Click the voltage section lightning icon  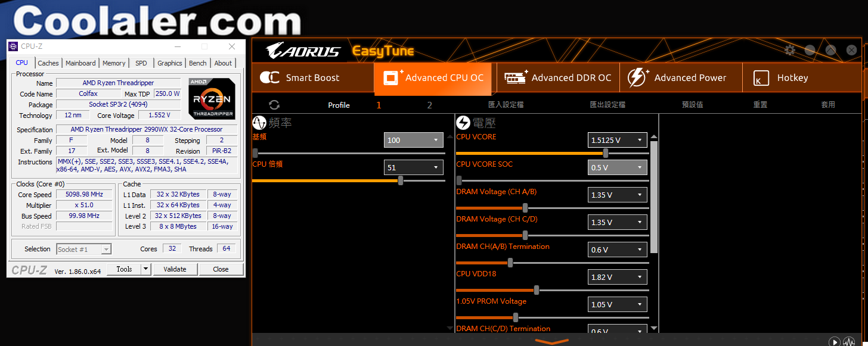click(463, 123)
